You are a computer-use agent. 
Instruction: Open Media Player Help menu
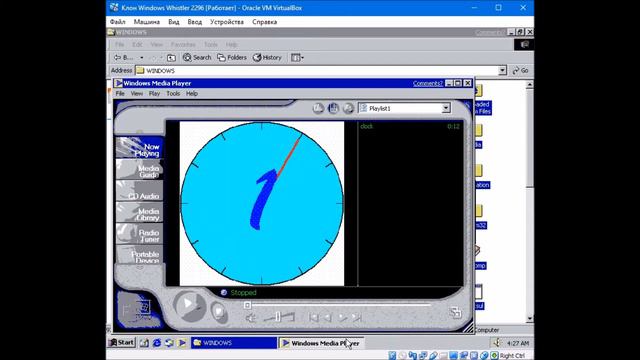[x=192, y=93]
